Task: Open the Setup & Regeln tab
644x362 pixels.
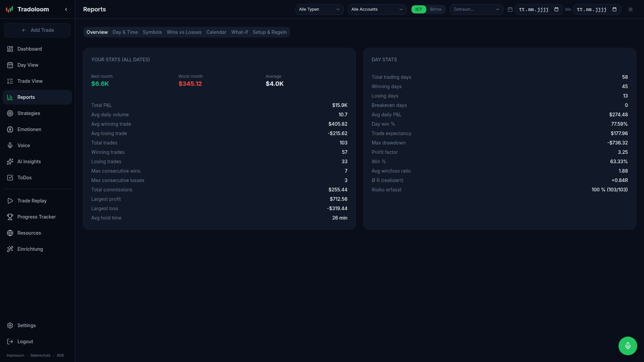Action: 270,32
